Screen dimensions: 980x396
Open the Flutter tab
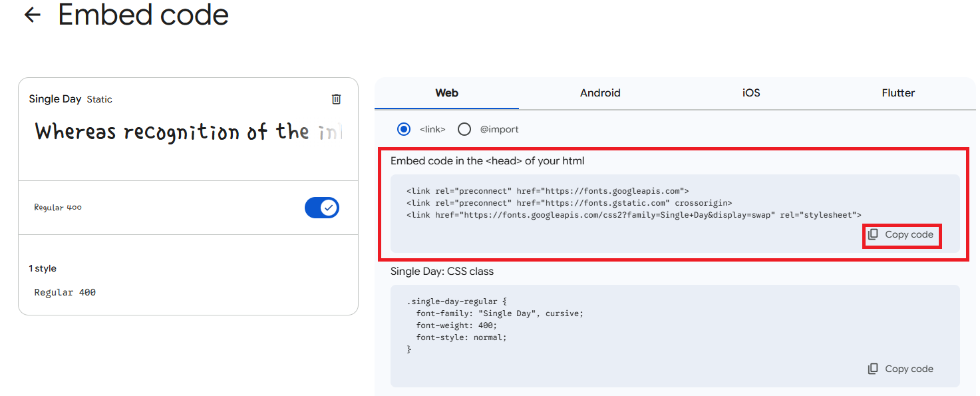(898, 93)
